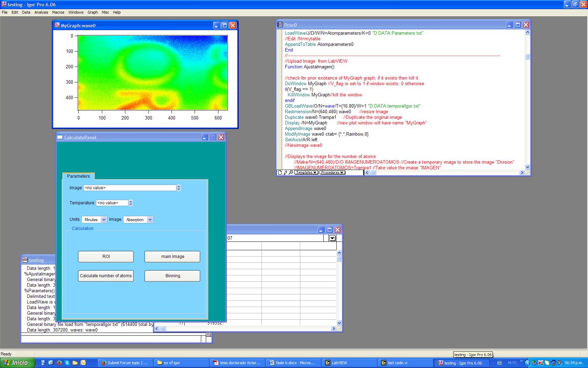
Task: Click the Proc0 vertical scrollbar down arrow
Action: [527, 167]
